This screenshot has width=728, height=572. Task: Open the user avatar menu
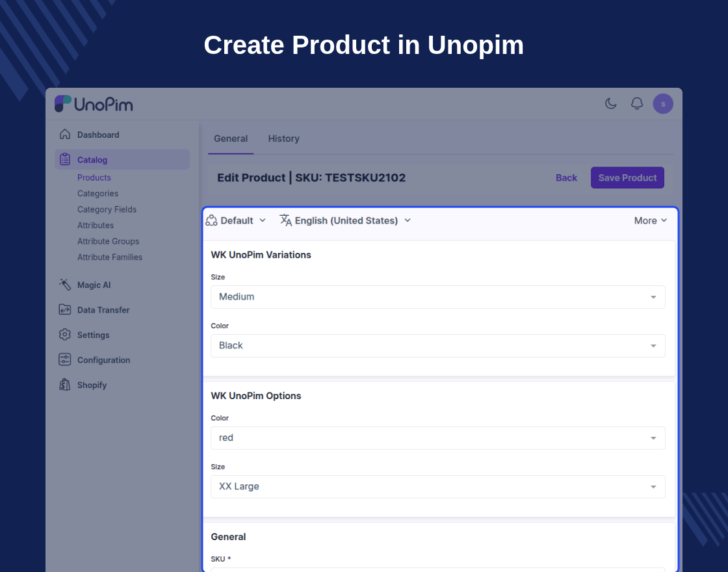tap(663, 103)
